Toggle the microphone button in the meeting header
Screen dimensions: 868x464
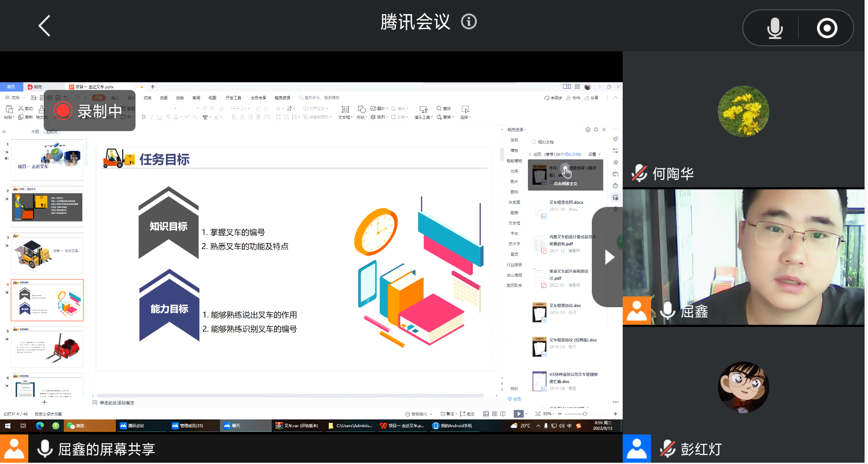775,28
